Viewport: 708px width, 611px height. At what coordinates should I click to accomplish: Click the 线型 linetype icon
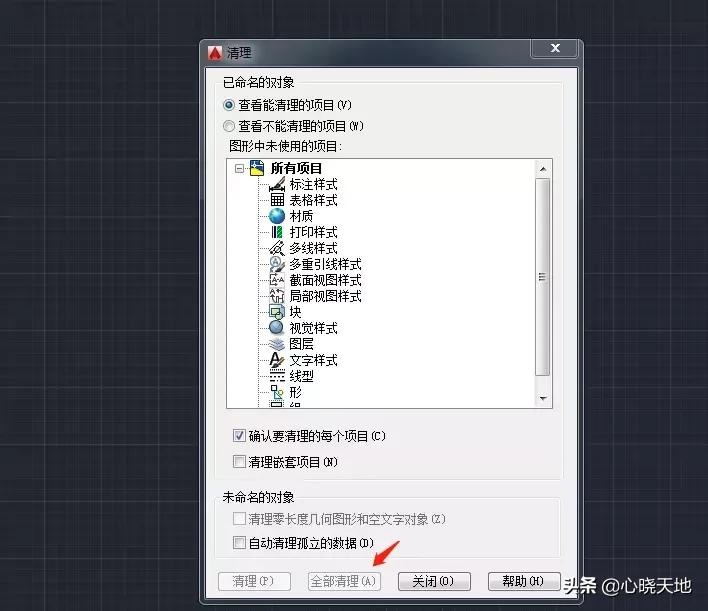[x=277, y=376]
